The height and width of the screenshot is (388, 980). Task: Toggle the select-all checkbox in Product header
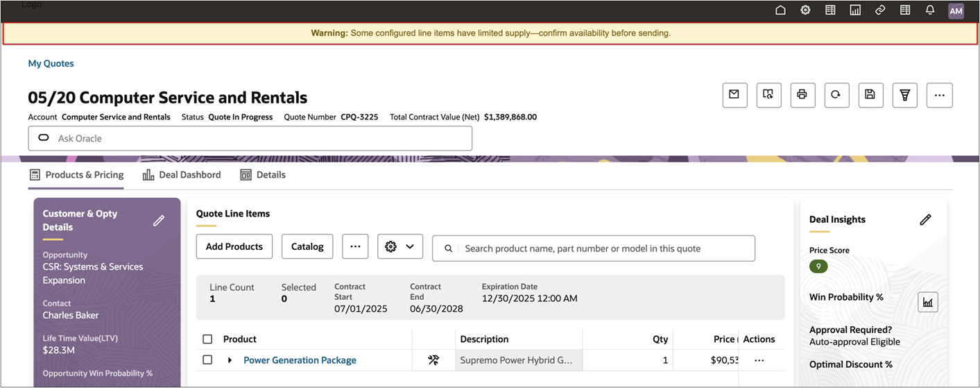pyautogui.click(x=207, y=339)
